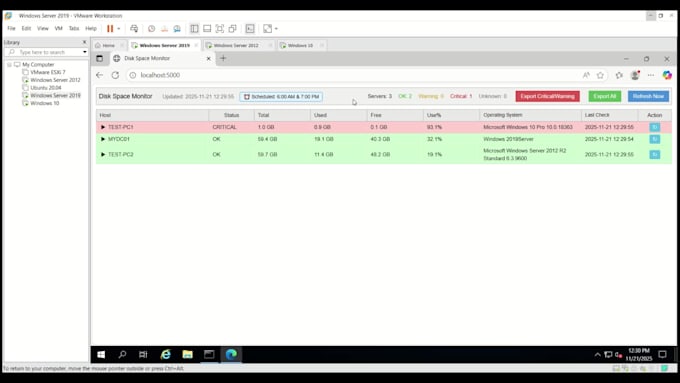Refresh the TEST-PC1 row action button
Screen dimensions: 680x383
coord(654,127)
